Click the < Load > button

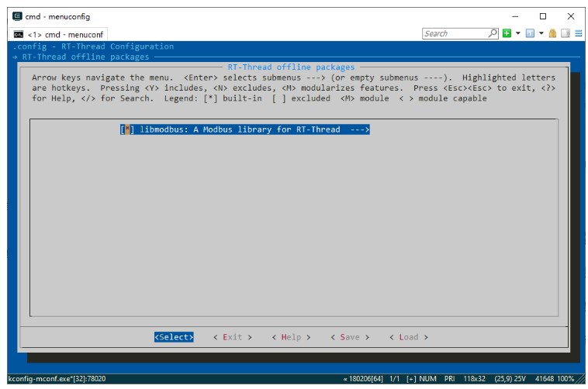(409, 337)
